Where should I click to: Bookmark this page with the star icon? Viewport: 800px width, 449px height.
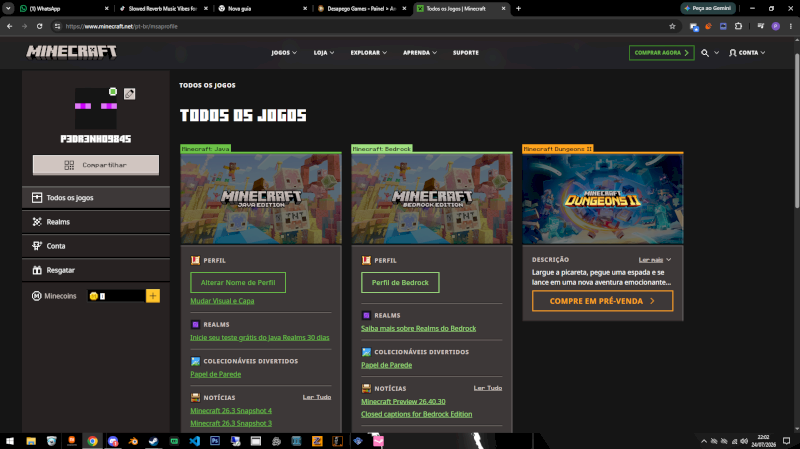672,27
